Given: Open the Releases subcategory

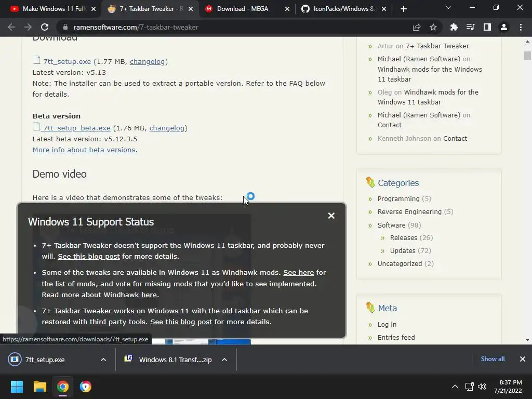Looking at the screenshot, I should click(403, 237).
